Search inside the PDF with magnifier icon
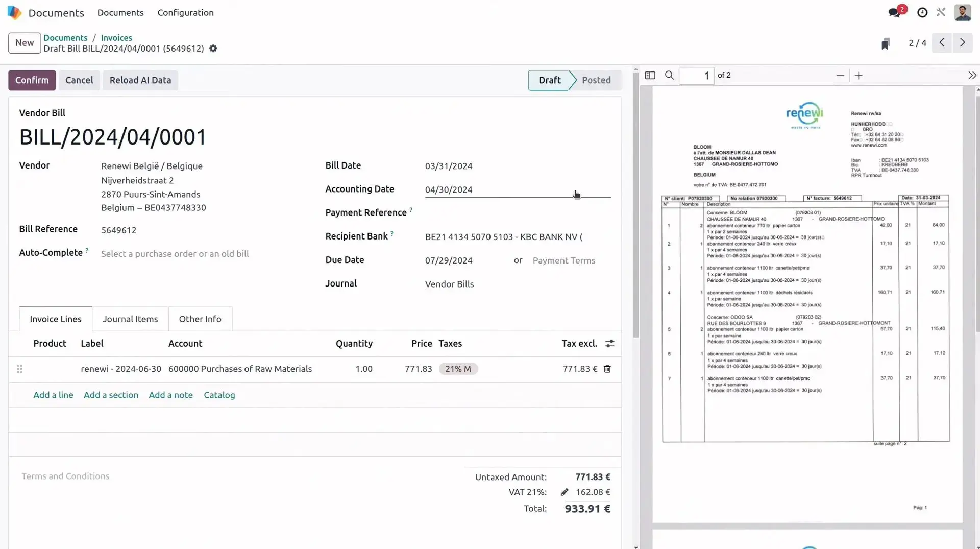Image resolution: width=980 pixels, height=549 pixels. pyautogui.click(x=669, y=76)
